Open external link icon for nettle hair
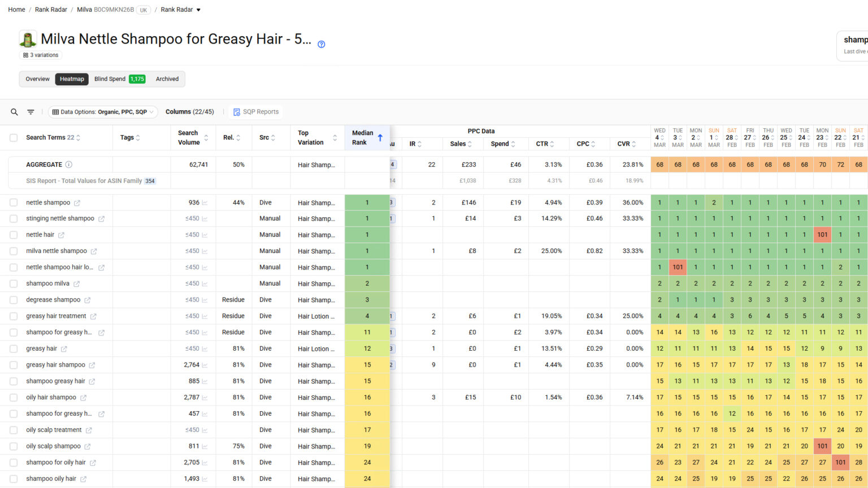The width and height of the screenshot is (868, 488). point(61,235)
